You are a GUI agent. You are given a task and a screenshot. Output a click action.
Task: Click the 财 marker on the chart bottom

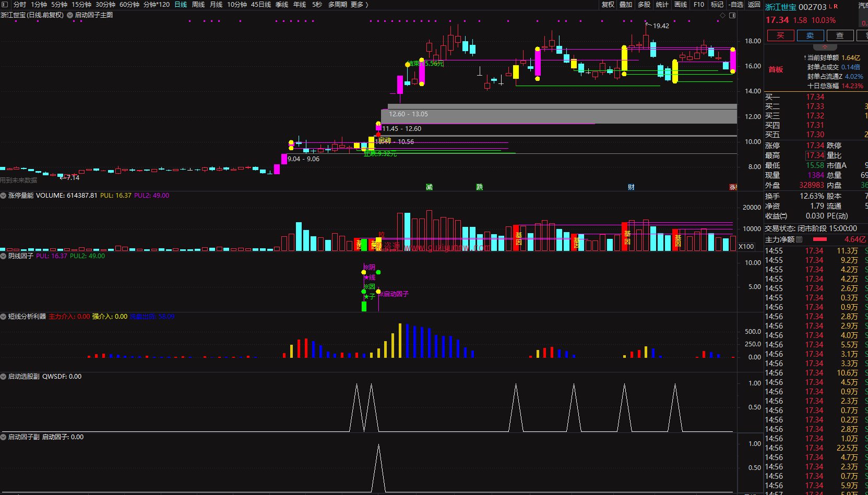pos(631,187)
